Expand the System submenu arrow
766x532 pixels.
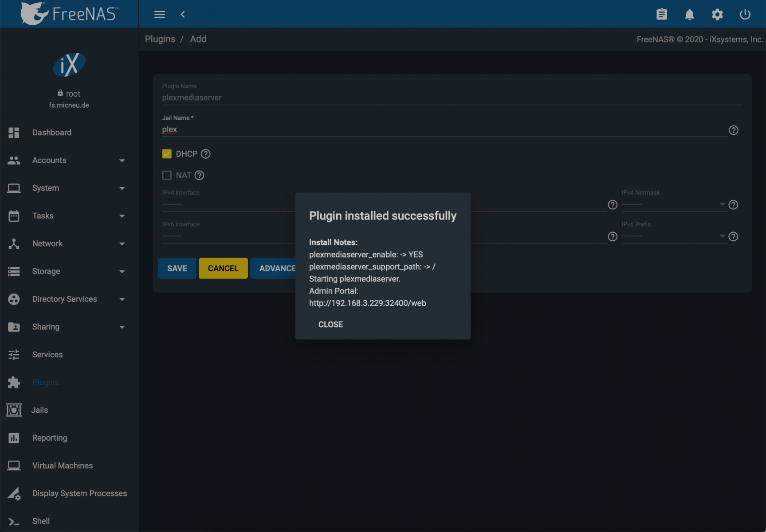(122, 188)
